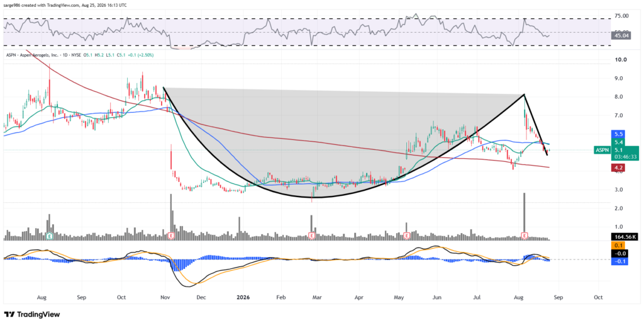
Task: Open the earnings marker under August 2026 spike
Action: 525,236
